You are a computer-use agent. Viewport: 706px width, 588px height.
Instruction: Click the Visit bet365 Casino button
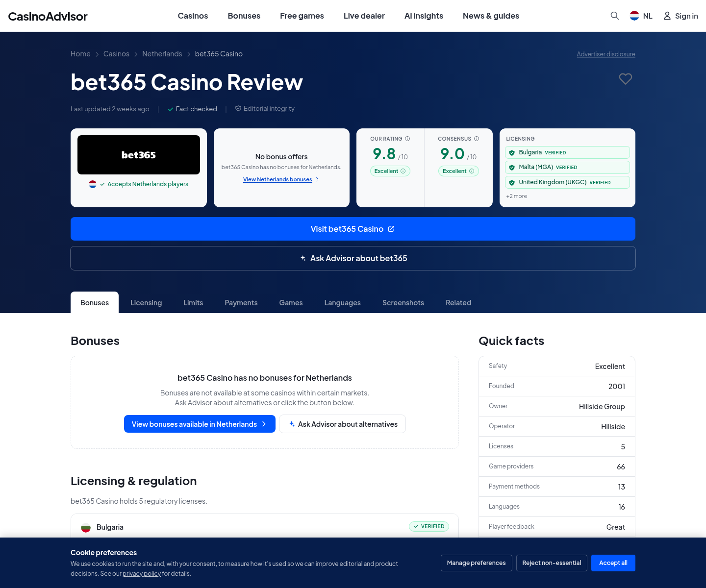click(x=353, y=229)
